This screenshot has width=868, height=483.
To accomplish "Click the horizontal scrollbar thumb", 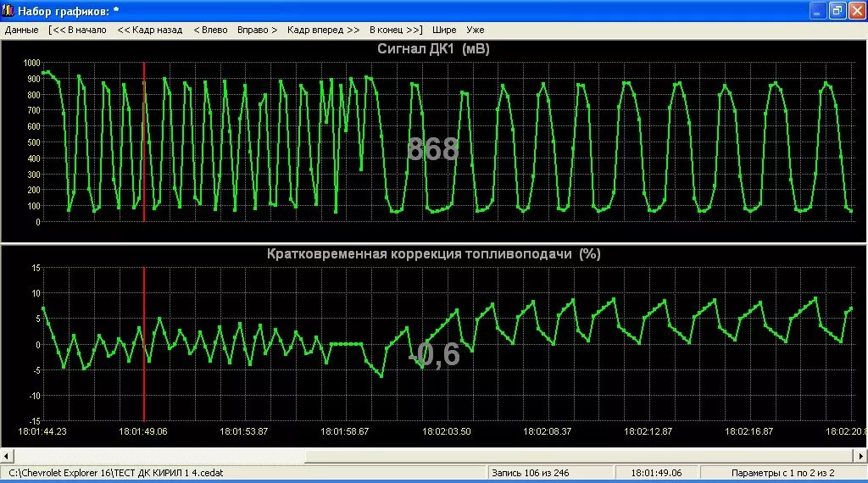I will (578, 456).
